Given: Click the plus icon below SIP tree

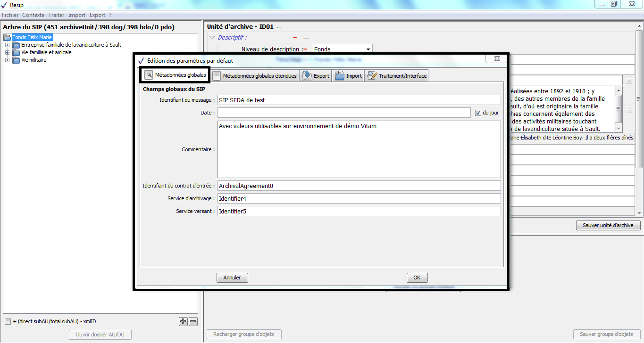Looking at the screenshot, I should tap(183, 321).
